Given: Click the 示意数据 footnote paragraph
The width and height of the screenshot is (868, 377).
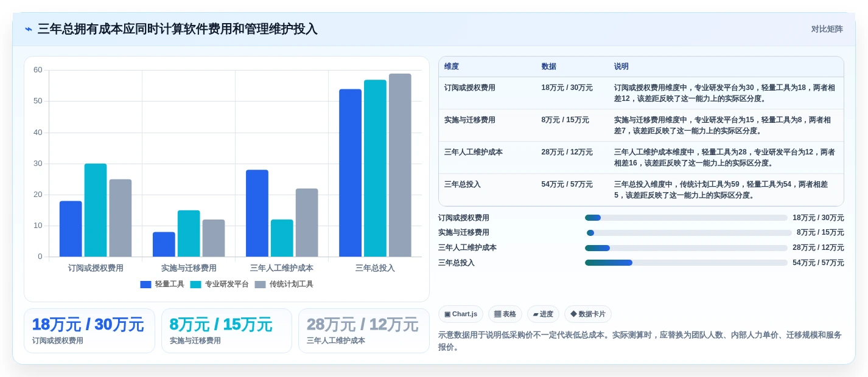Looking at the screenshot, I should coord(640,341).
